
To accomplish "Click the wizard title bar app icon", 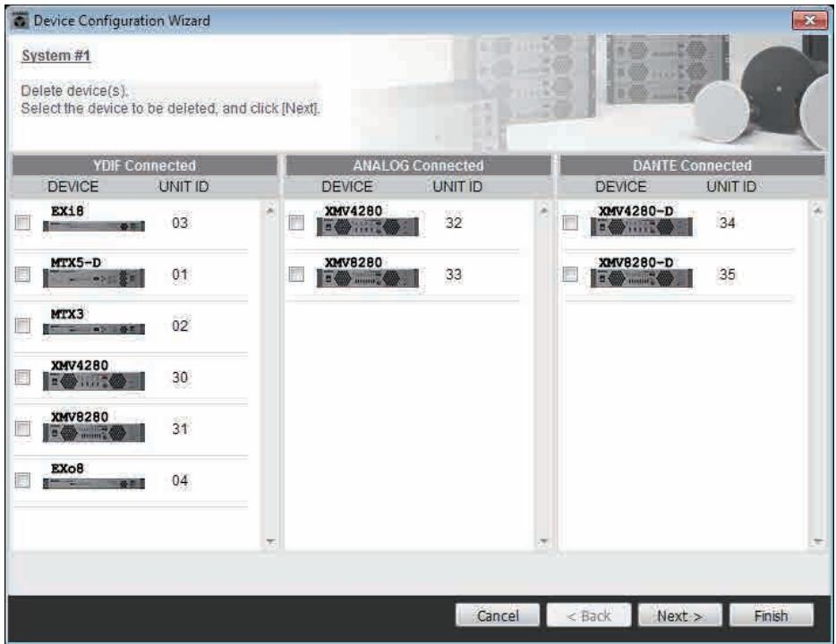I will pyautogui.click(x=21, y=21).
